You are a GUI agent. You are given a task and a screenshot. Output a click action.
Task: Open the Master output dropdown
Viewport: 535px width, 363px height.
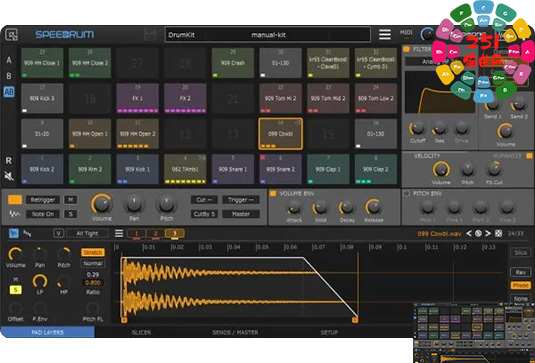pyautogui.click(x=241, y=214)
